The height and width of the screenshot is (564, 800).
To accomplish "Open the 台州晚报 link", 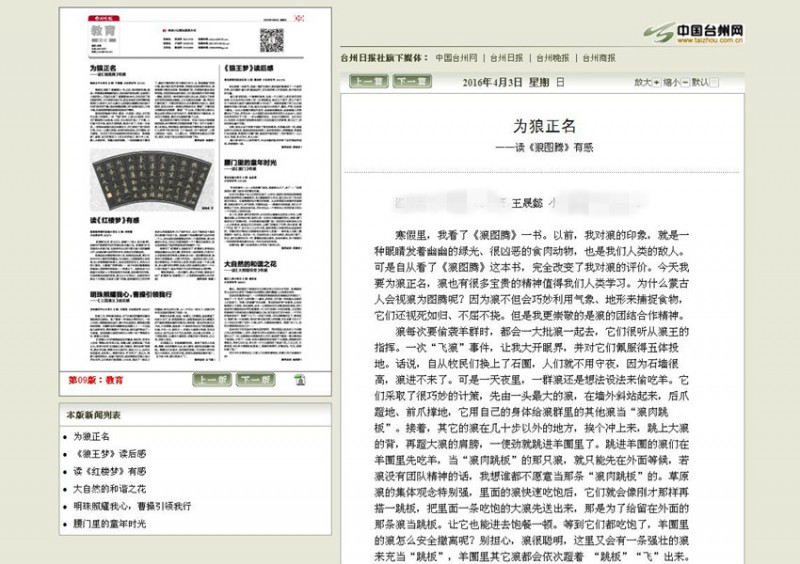I will [x=553, y=58].
